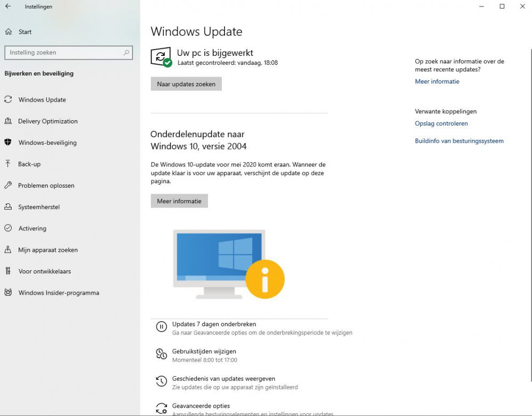Click the Voor ontwikkelaars tools icon
Screen dimensions: 532x416
[8, 271]
